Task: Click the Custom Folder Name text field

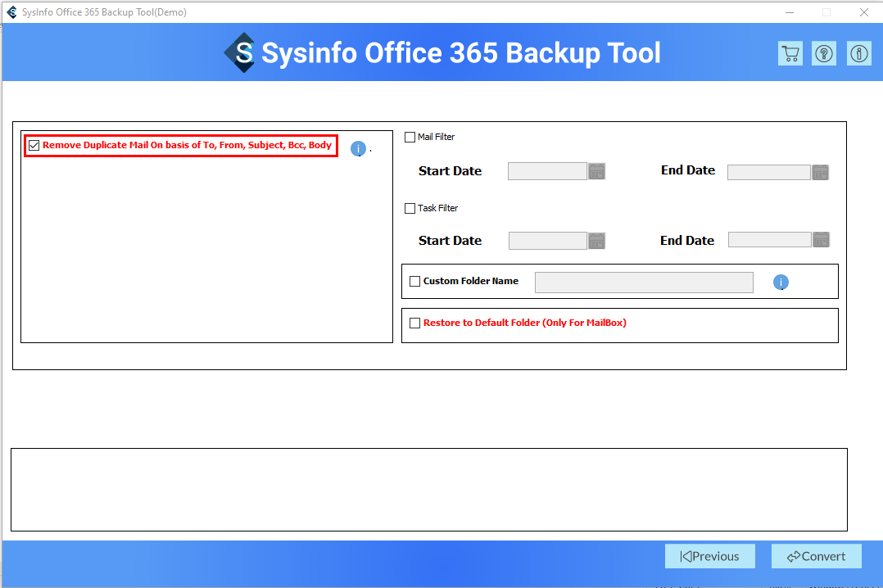Action: 643,282
